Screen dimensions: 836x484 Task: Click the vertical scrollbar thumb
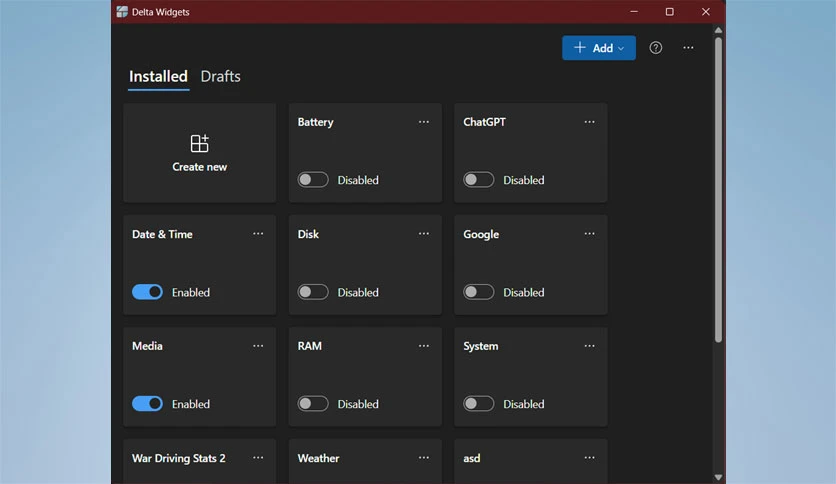pos(718,189)
